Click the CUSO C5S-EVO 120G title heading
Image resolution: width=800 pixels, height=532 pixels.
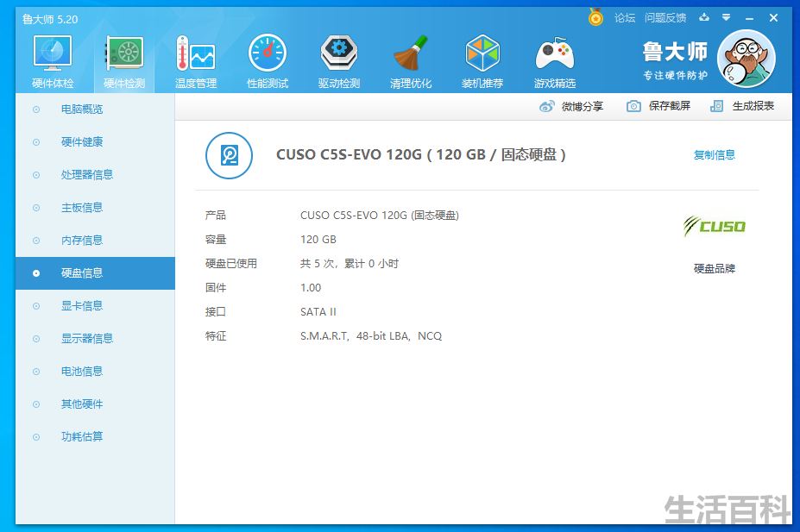421,154
